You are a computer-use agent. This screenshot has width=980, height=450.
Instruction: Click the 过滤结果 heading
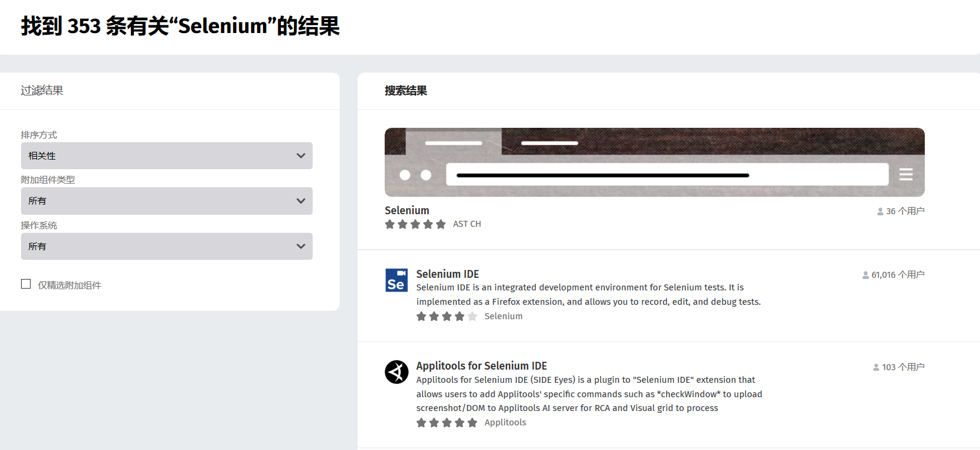point(42,91)
